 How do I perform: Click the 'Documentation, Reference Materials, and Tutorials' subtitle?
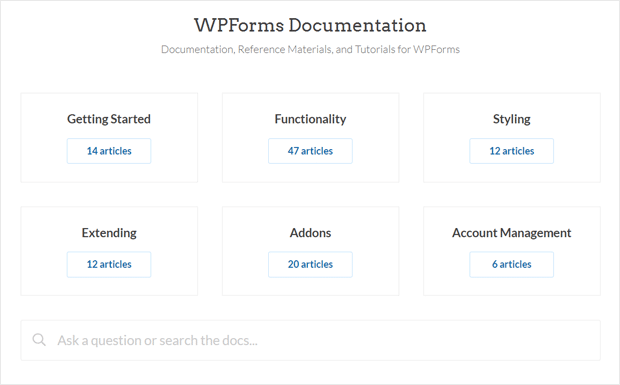click(310, 49)
